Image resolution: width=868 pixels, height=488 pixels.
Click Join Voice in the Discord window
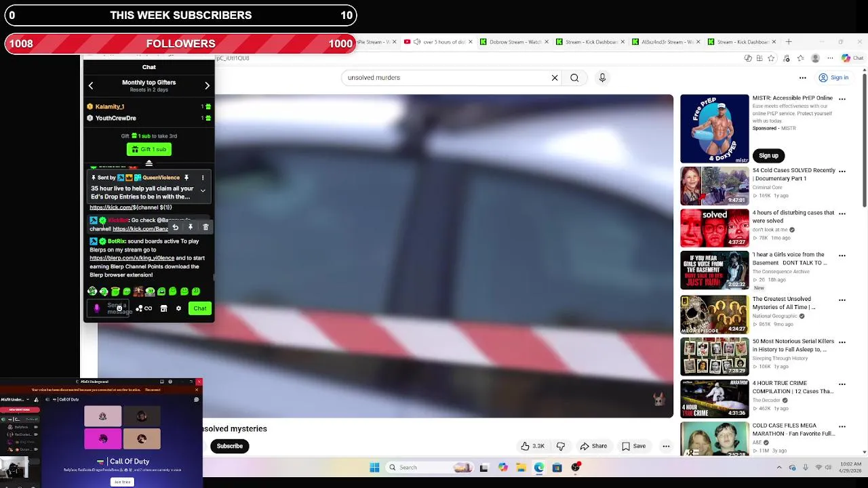click(122, 482)
